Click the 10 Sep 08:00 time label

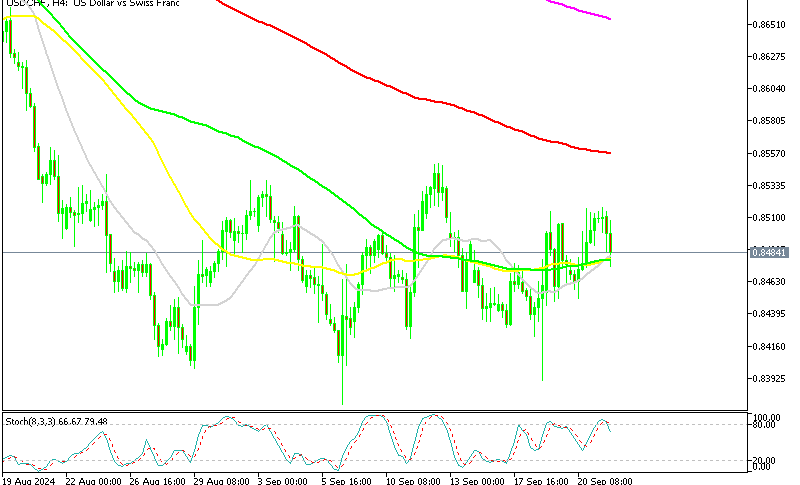413,481
